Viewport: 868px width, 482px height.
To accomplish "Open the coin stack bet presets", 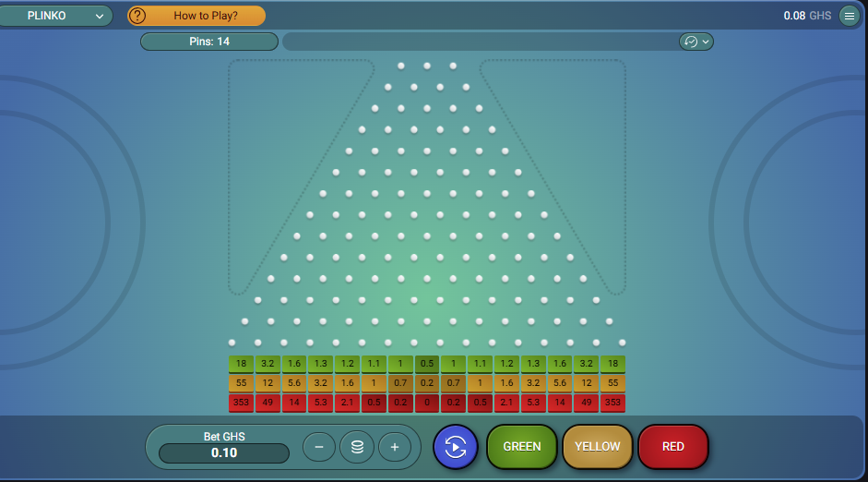I will tap(357, 447).
